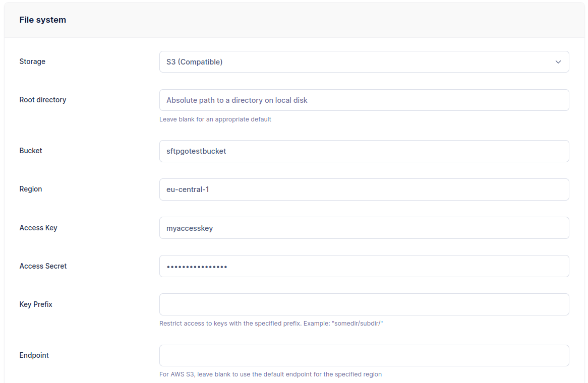Screen dimensions: 588x383
Task: Focus the Root directory input field
Action: click(x=364, y=100)
